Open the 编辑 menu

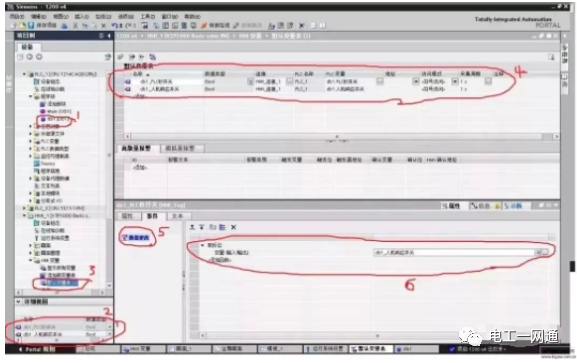pos(39,17)
